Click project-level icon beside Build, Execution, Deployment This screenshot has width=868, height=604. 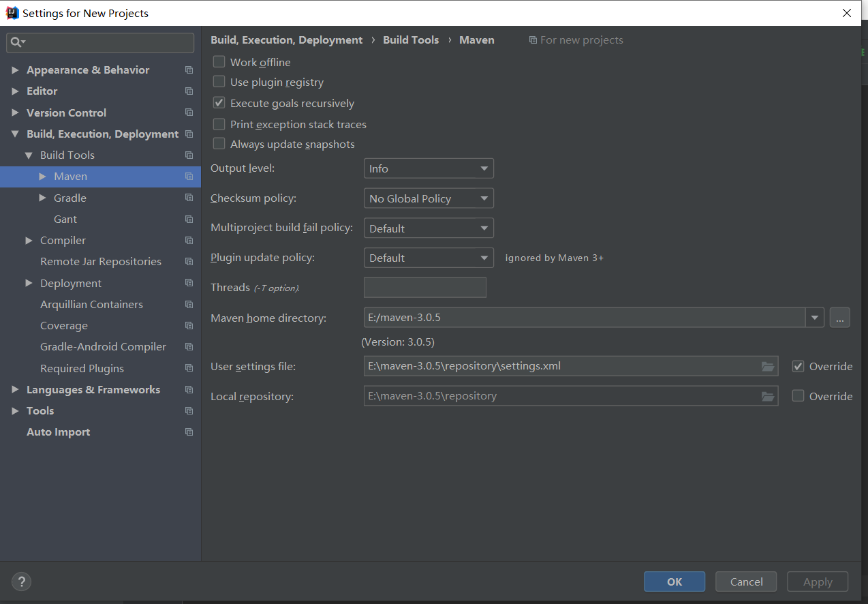coord(189,134)
